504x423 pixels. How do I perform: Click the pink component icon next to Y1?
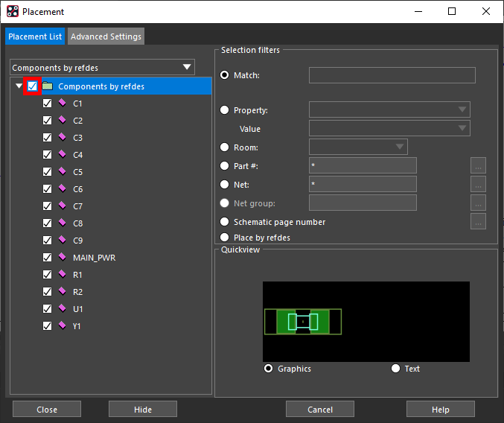[x=62, y=325]
